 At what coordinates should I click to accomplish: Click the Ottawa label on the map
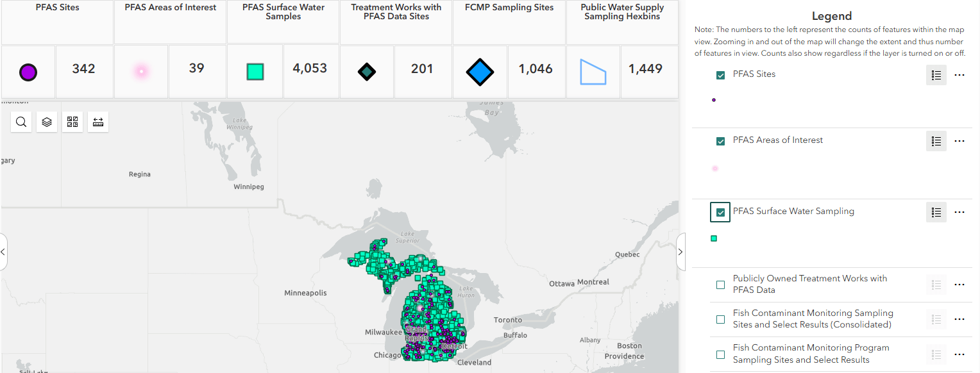click(562, 283)
